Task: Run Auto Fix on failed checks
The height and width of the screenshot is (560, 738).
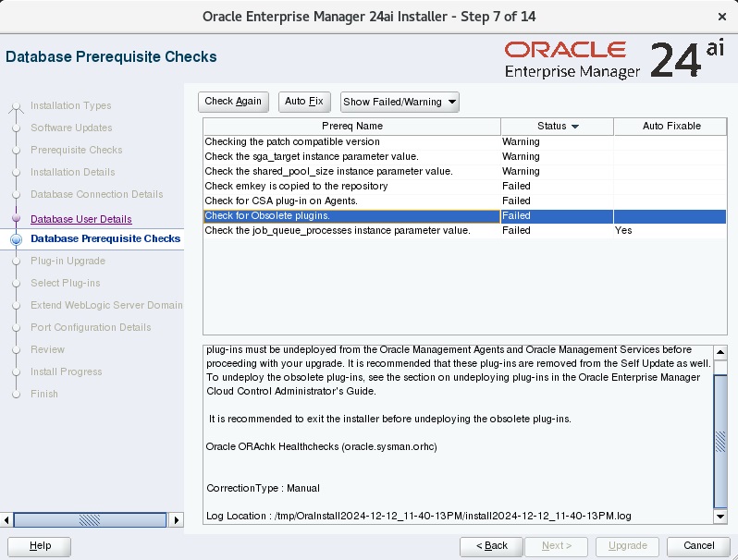Action: tap(304, 102)
